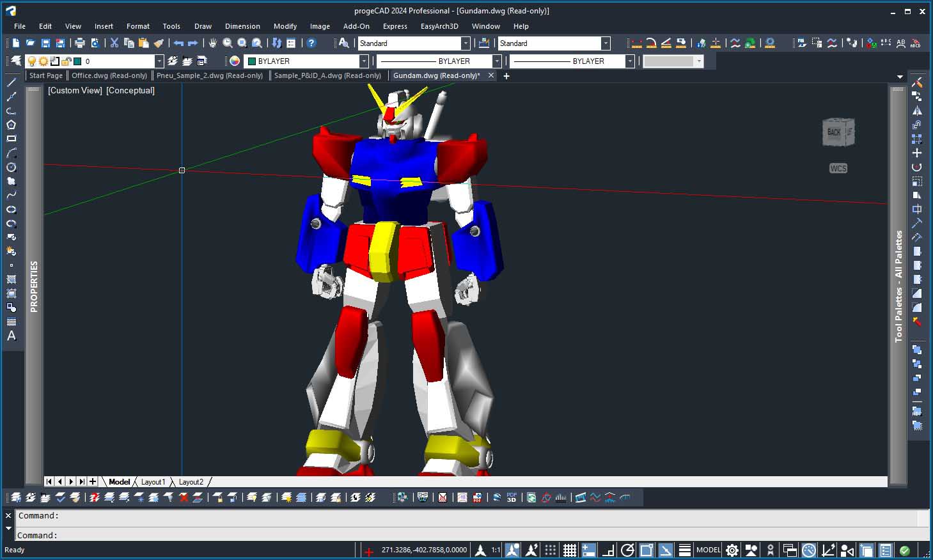The image size is (933, 560).
Task: Select the Pan hand tool
Action: coord(212,43)
